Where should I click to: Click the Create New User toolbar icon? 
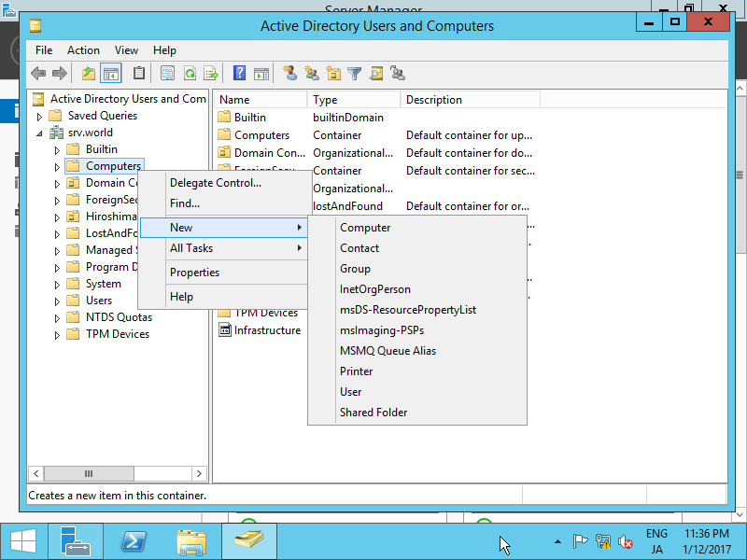point(289,73)
